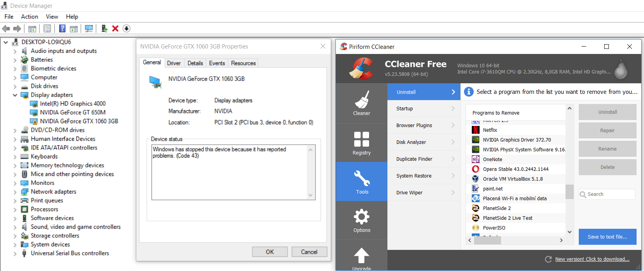This screenshot has width=644, height=271.
Task: Click the blue question mark Help toolbar icon
Action: pos(62,29)
